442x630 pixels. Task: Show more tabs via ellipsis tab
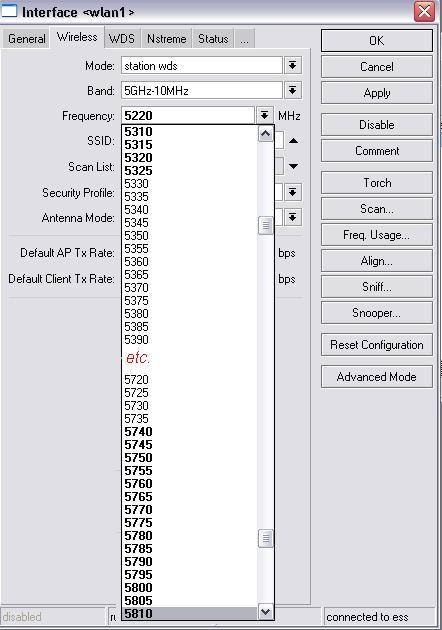(x=244, y=39)
